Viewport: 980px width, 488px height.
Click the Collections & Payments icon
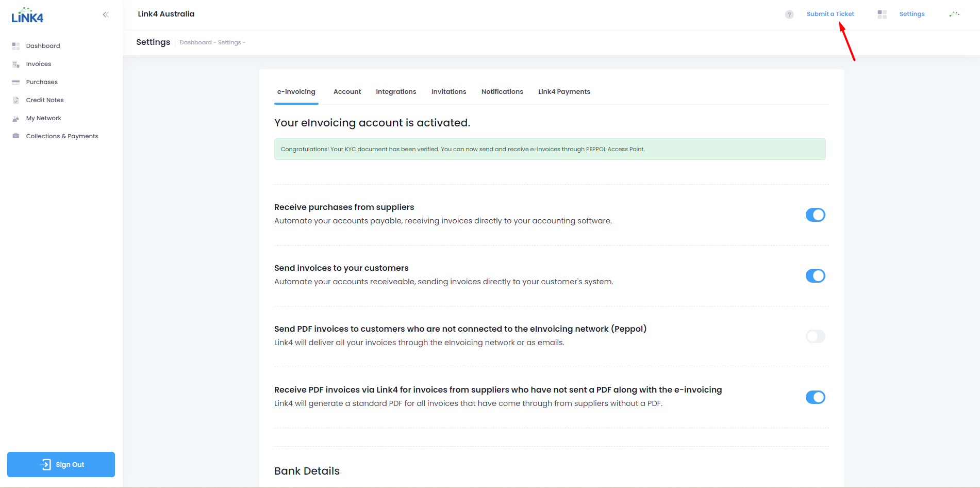point(16,136)
